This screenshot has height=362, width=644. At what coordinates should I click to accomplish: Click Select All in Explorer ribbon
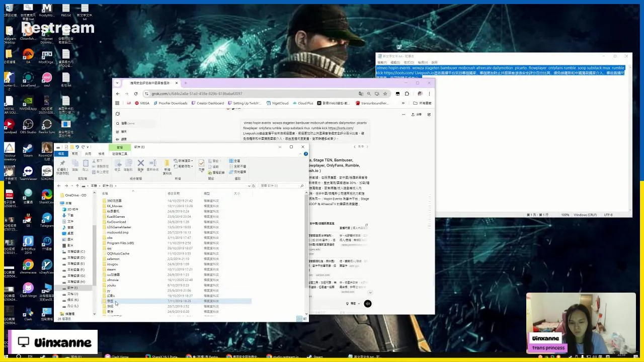pos(234,161)
